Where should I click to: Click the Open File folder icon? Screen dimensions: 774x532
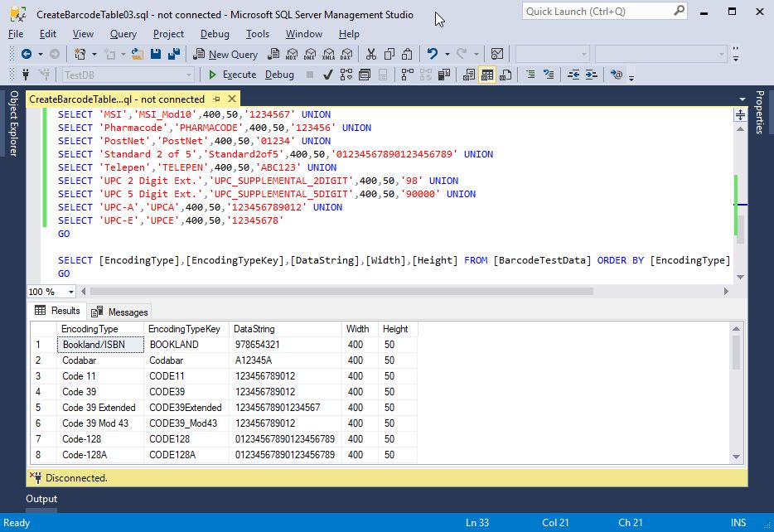136,54
